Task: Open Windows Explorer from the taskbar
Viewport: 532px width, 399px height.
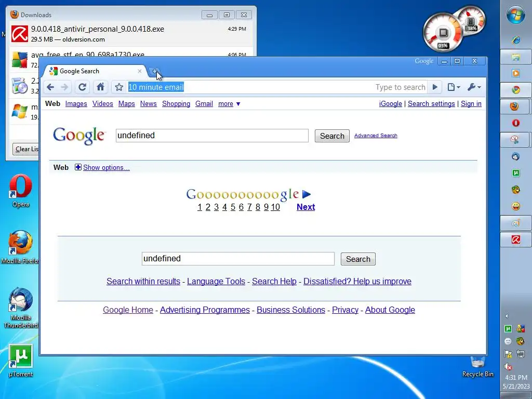Action: (516, 57)
